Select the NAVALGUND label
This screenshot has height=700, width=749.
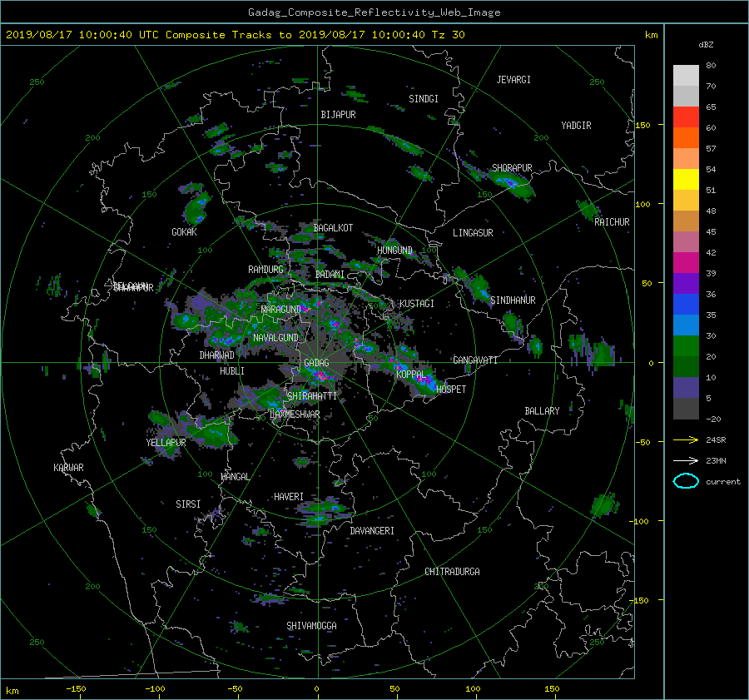point(275,338)
